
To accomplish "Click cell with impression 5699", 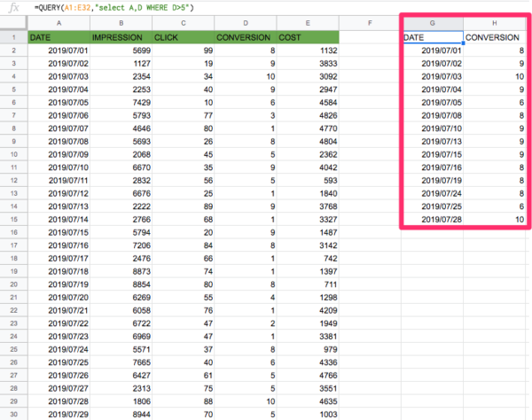I will point(121,51).
